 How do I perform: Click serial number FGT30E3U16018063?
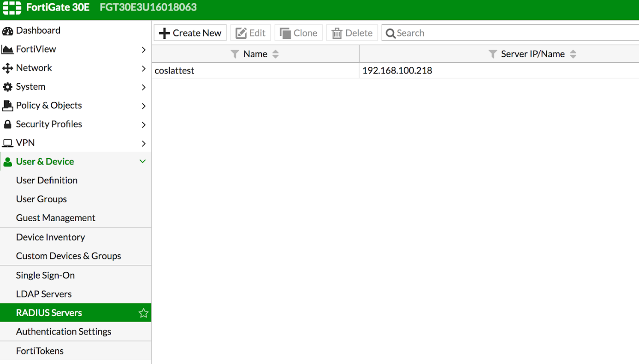[148, 7]
